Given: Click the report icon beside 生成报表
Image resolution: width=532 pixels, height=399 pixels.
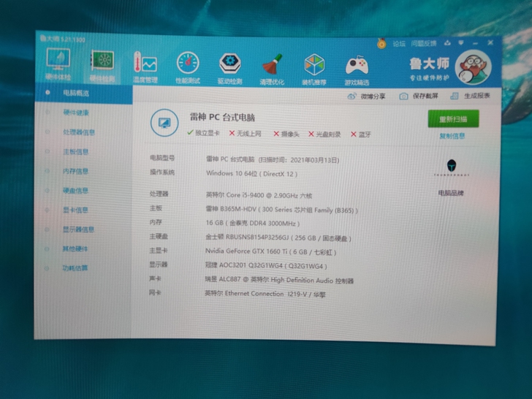Looking at the screenshot, I should pyautogui.click(x=455, y=96).
